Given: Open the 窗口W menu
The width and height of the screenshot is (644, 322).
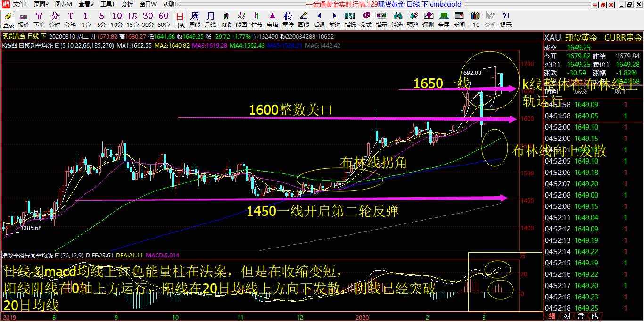Looking at the screenshot, I should pyautogui.click(x=148, y=4).
